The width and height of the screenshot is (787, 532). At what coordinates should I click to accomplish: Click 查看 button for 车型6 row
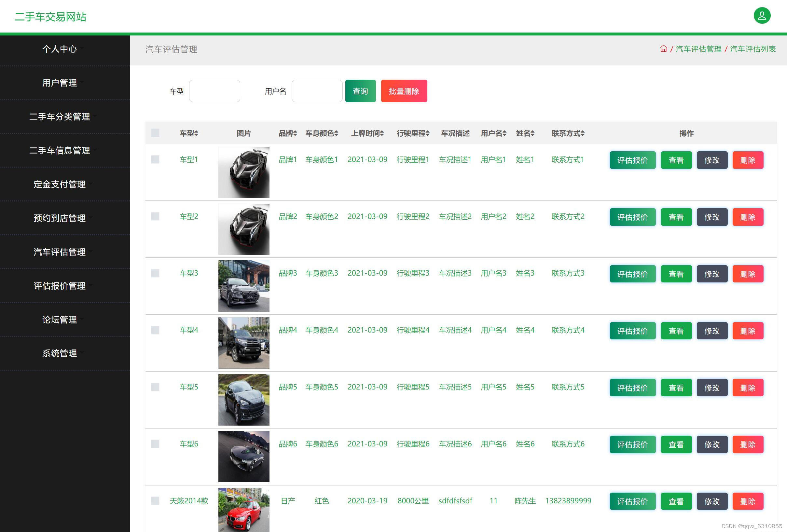point(676,444)
